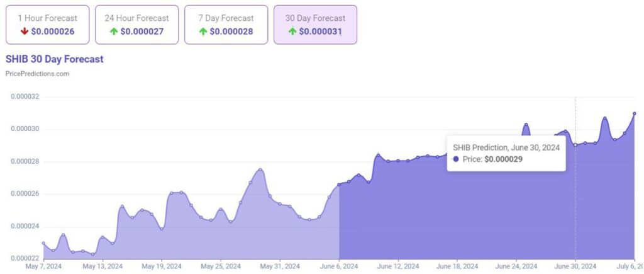Click the peak data point near May 29
Viewport: 644px width, 274px height.
260,170
